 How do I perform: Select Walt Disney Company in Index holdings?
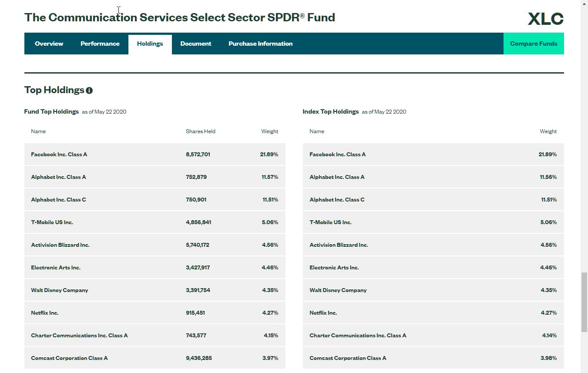[x=338, y=290]
